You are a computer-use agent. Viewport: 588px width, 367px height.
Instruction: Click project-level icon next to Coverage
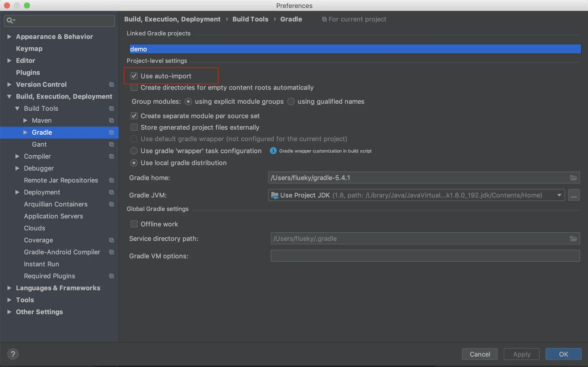point(111,240)
